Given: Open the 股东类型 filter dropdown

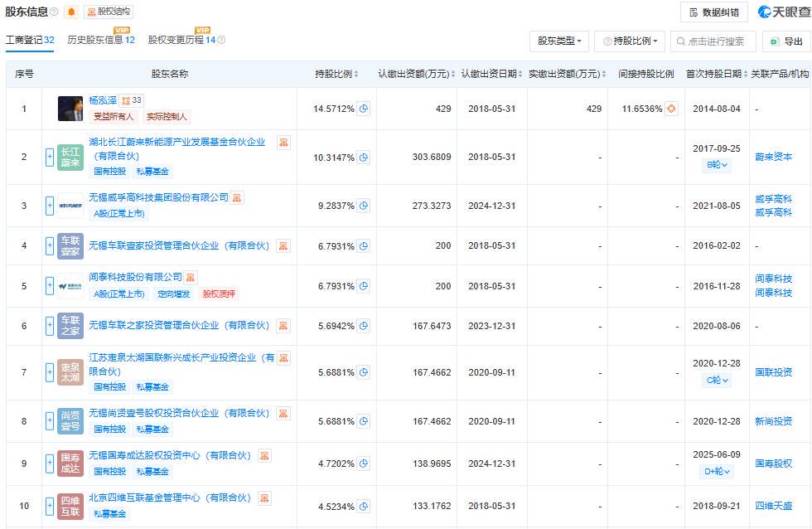Looking at the screenshot, I should [559, 41].
